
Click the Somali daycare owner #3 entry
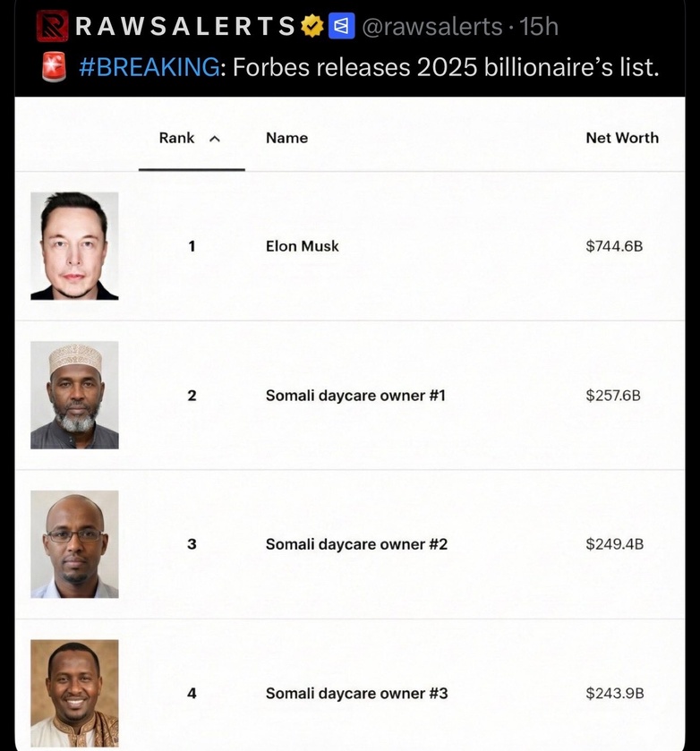(x=356, y=694)
